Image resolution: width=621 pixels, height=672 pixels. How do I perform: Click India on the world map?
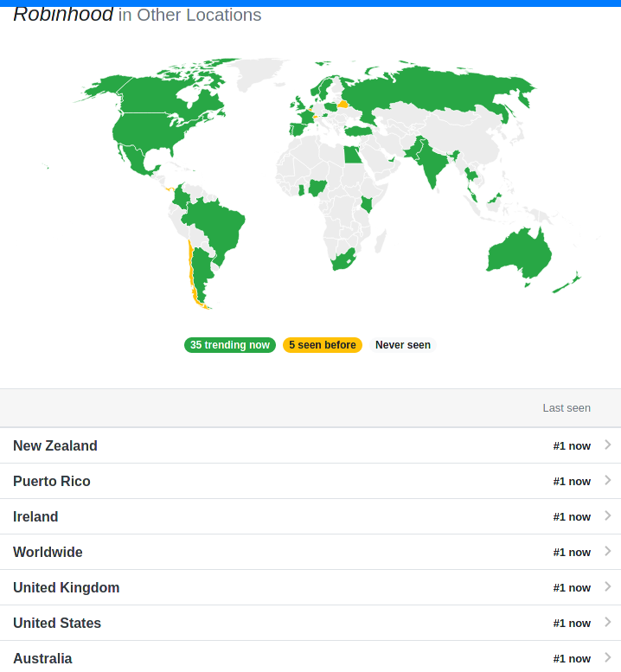431,165
